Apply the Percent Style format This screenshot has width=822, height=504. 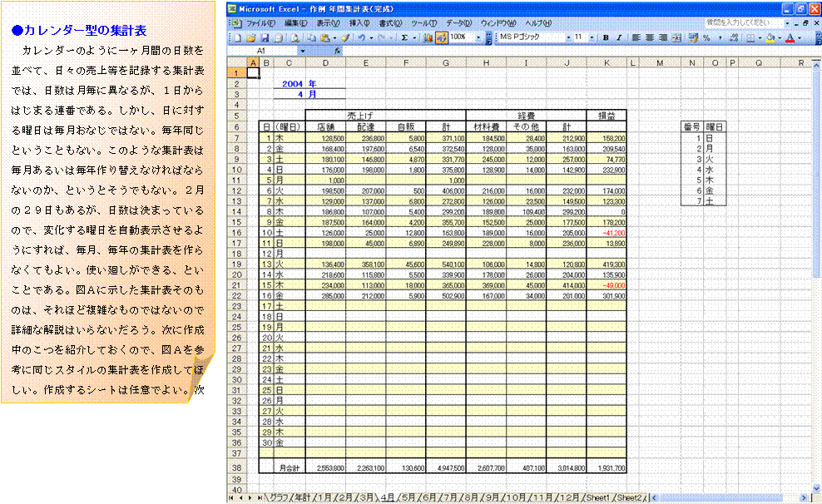pos(706,38)
